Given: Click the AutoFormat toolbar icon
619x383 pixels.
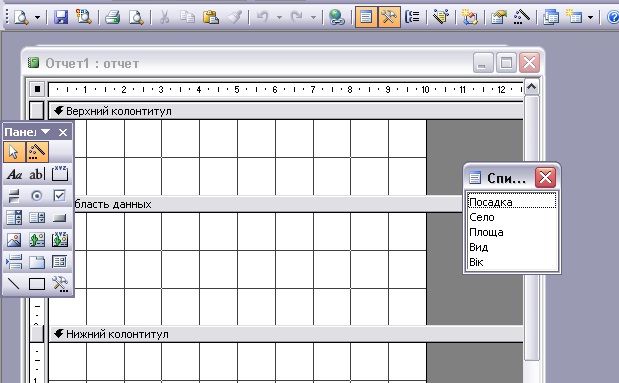Looking at the screenshot, I should pyautogui.click(x=441, y=17).
